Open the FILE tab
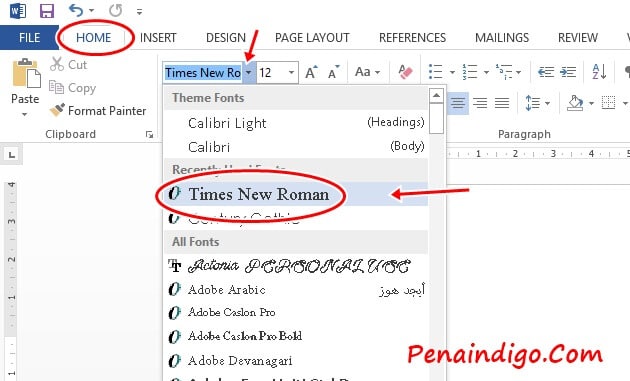Viewport: 630px width, 381px height. click(29, 37)
